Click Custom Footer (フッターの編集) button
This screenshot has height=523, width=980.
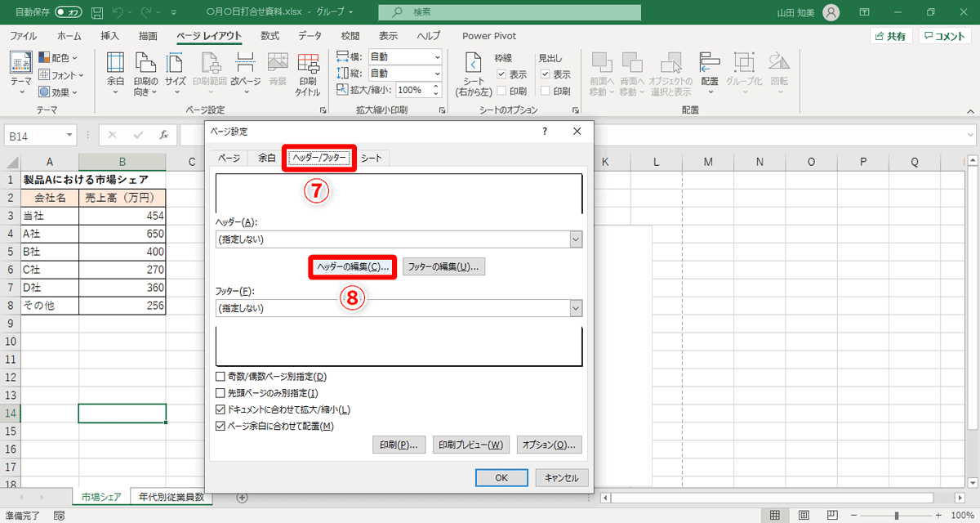pyautogui.click(x=444, y=267)
